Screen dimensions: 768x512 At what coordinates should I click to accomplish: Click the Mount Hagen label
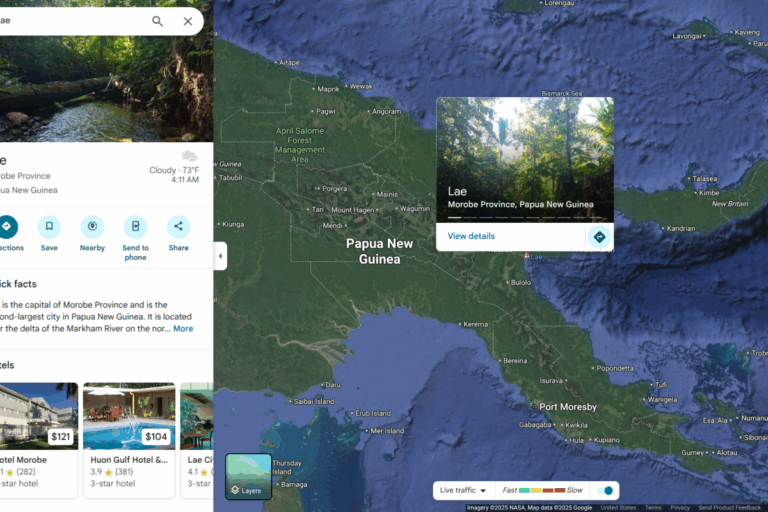[353, 210]
